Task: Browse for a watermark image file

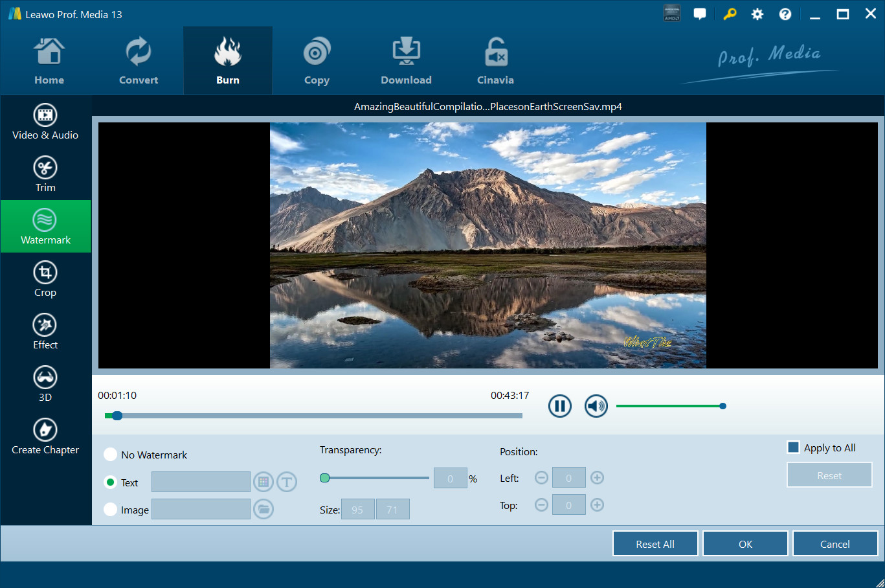Action: pos(263,509)
